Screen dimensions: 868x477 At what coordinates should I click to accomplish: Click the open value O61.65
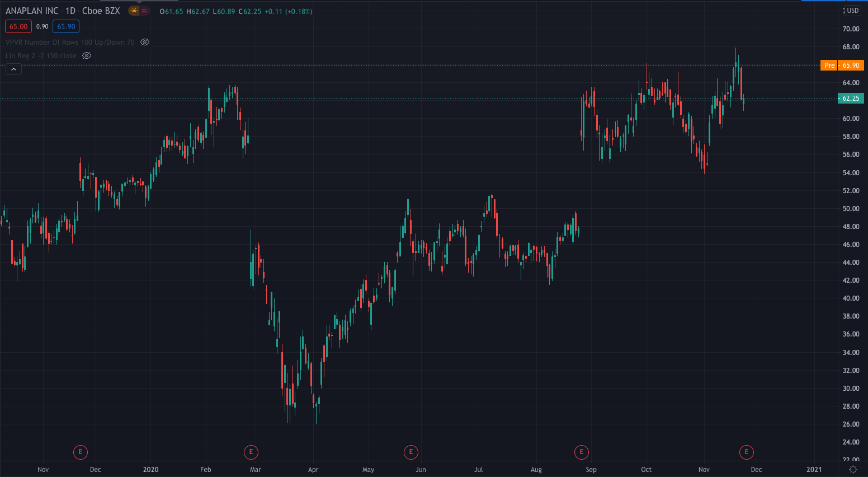point(171,11)
